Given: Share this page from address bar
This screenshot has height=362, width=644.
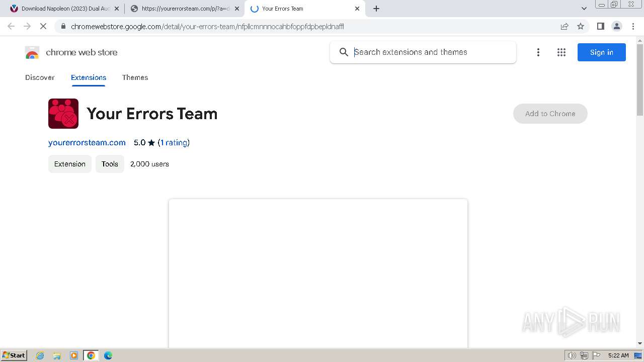Looking at the screenshot, I should click(565, 26).
